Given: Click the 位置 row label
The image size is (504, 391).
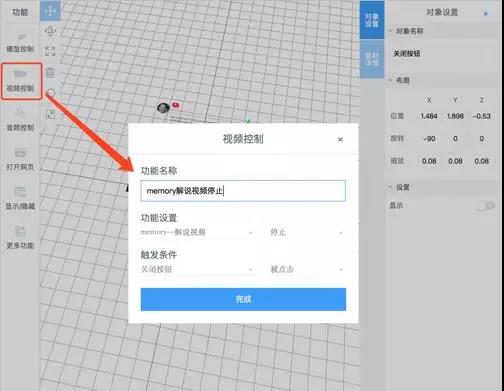Looking at the screenshot, I should pyautogui.click(x=397, y=116).
